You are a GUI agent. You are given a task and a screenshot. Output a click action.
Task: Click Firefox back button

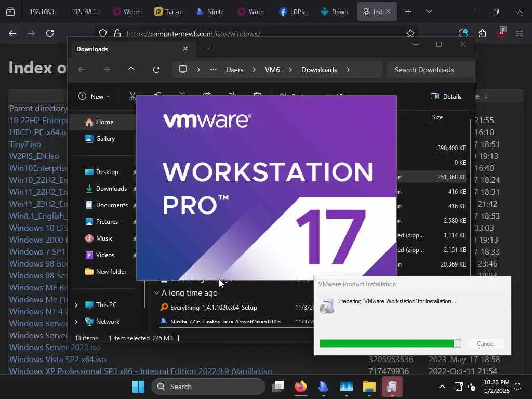[x=12, y=33]
